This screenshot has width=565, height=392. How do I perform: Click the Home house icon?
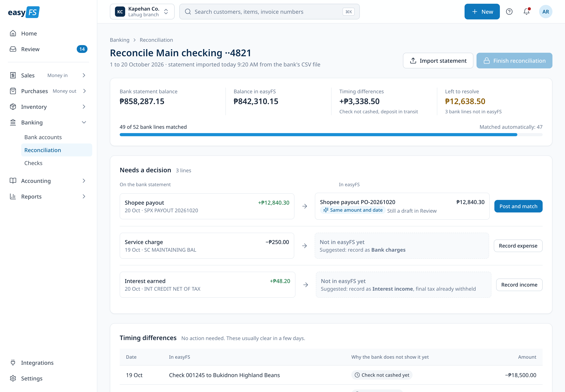(13, 33)
